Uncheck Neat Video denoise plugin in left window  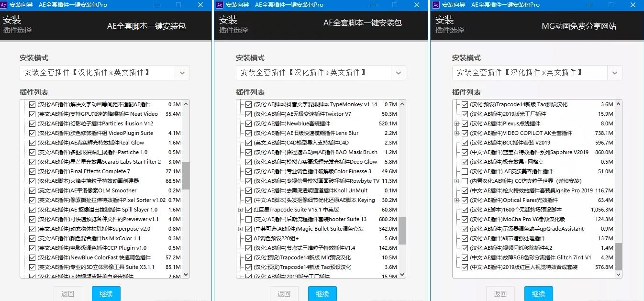(33, 114)
